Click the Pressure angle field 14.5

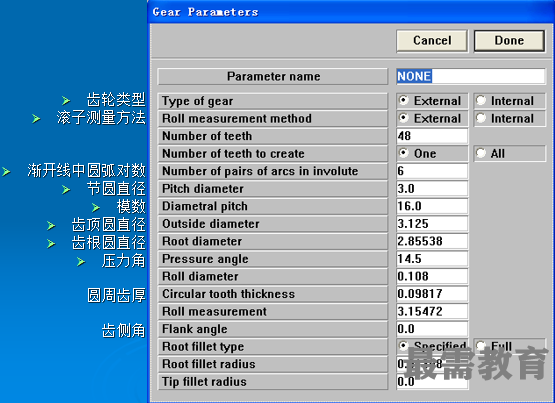pyautogui.click(x=432, y=259)
